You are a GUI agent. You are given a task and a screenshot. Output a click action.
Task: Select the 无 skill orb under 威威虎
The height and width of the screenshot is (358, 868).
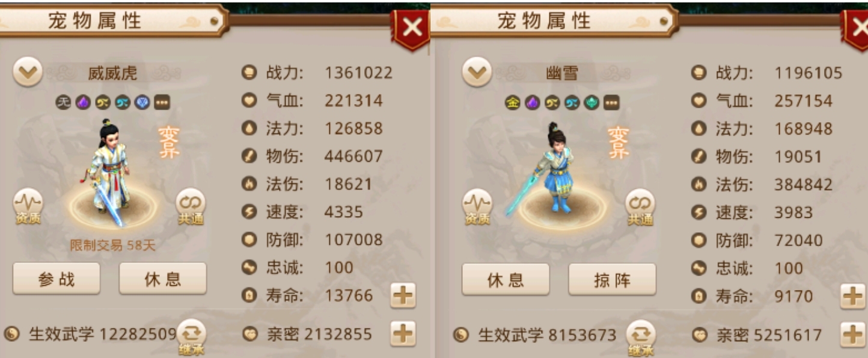click(x=63, y=102)
